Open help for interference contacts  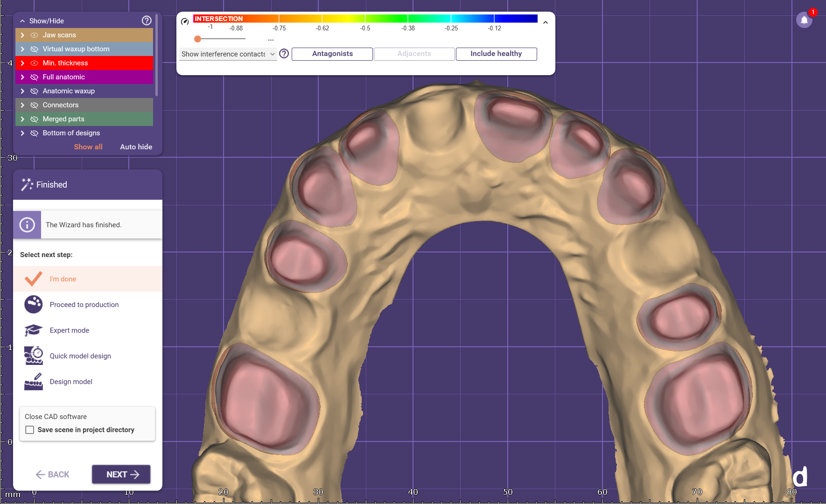click(x=284, y=54)
